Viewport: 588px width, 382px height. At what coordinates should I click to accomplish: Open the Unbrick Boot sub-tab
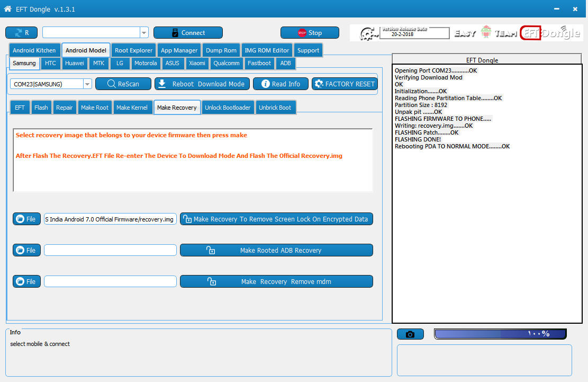point(275,108)
